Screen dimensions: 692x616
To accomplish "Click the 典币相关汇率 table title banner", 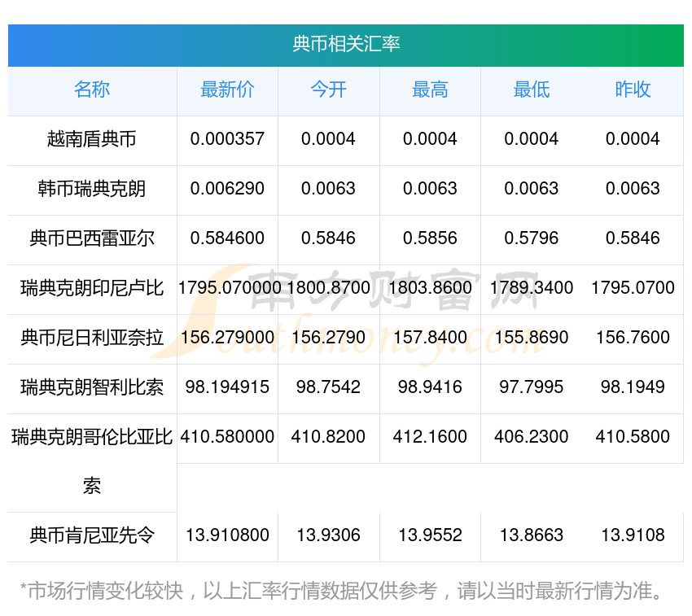I will pyautogui.click(x=346, y=44).
